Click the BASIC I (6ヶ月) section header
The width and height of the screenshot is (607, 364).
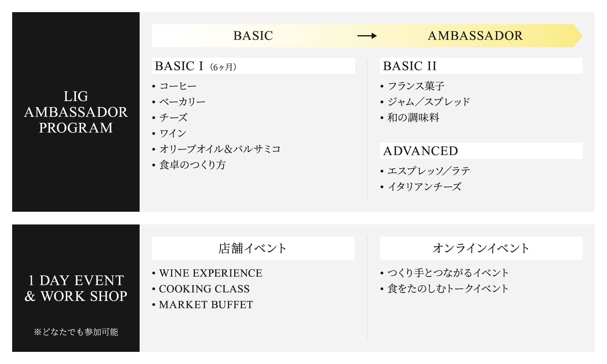253,66
